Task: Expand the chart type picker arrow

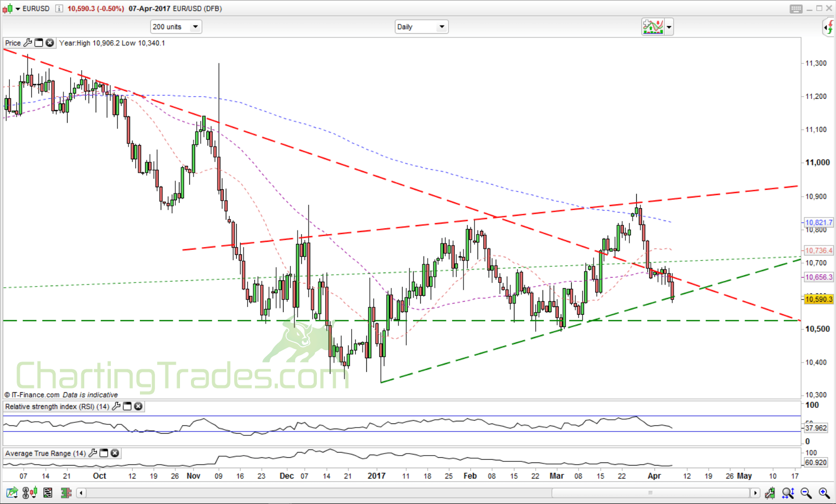Action: [669, 27]
